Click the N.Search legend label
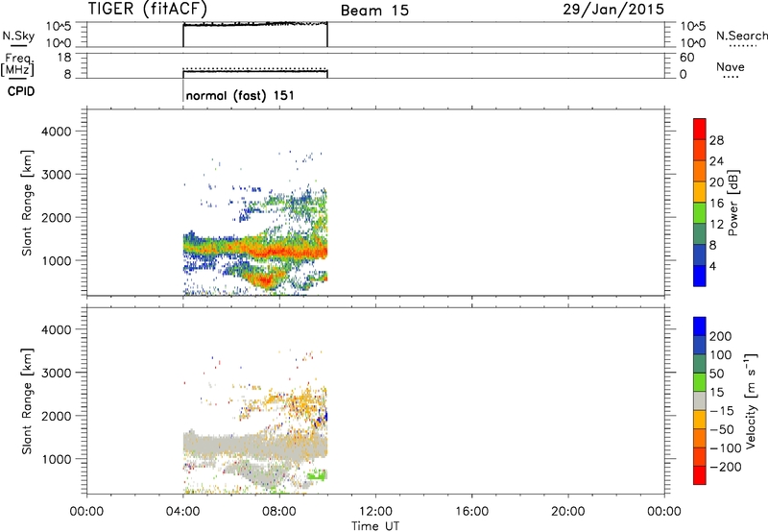Image resolution: width=768 pixels, height=532 pixels. [741, 36]
